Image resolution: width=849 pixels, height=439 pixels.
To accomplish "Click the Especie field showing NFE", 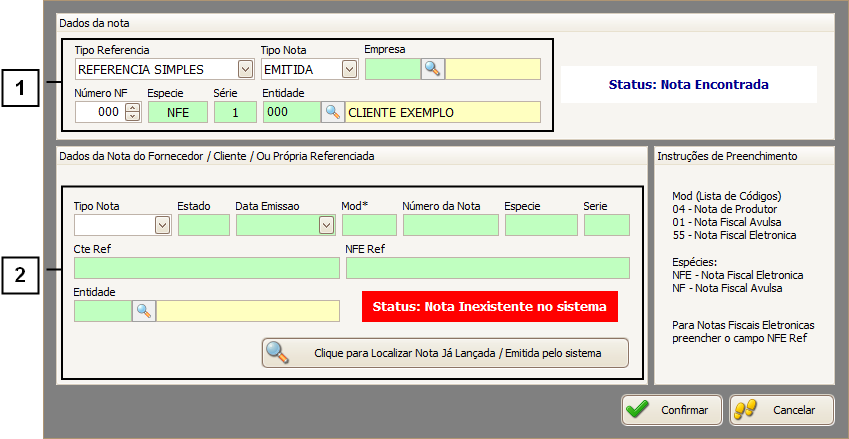I will [x=177, y=112].
